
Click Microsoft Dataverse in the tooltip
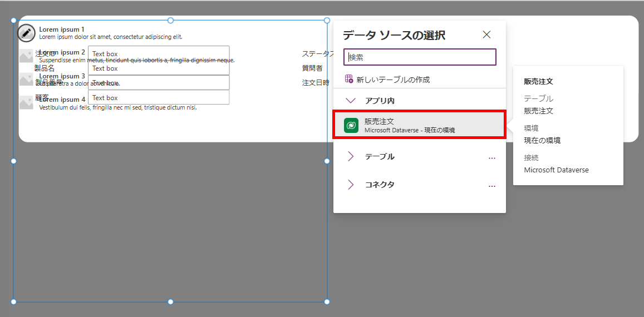pos(556,170)
